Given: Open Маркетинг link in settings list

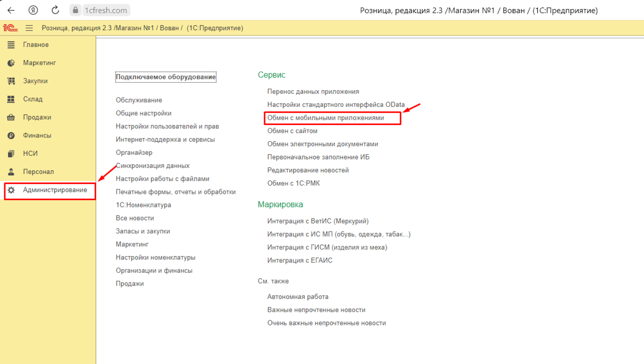Looking at the screenshot, I should click(x=132, y=244).
